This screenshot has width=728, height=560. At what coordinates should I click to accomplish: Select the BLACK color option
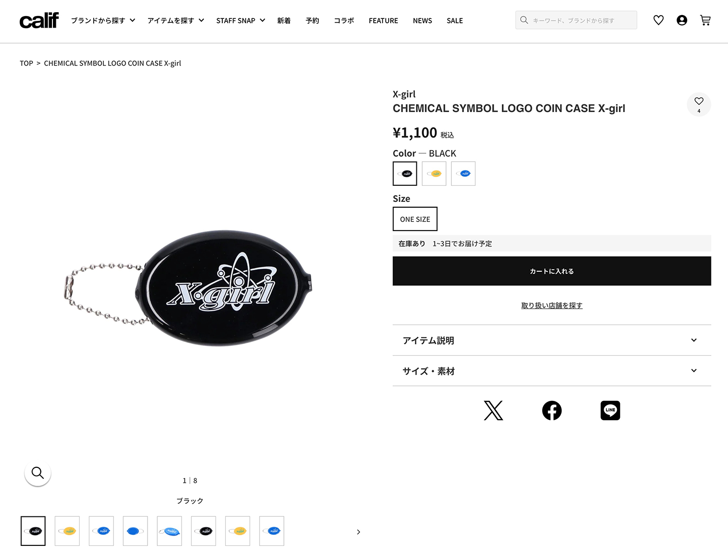pos(405,173)
